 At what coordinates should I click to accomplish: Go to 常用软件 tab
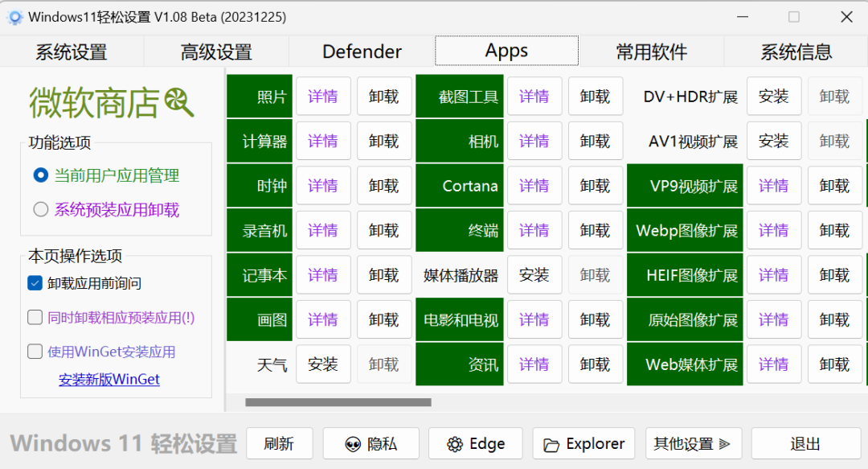652,51
